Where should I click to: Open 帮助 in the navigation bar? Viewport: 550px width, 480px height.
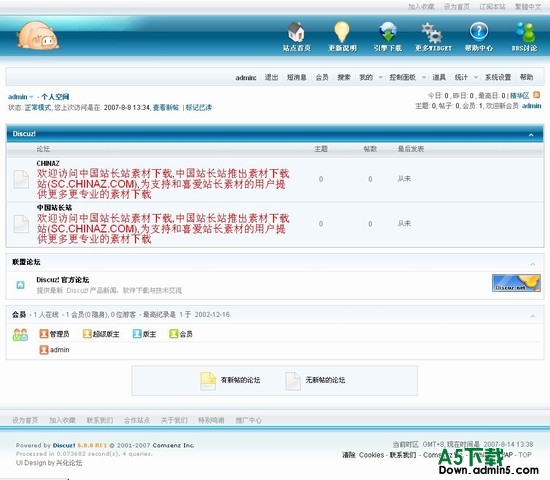coord(526,77)
